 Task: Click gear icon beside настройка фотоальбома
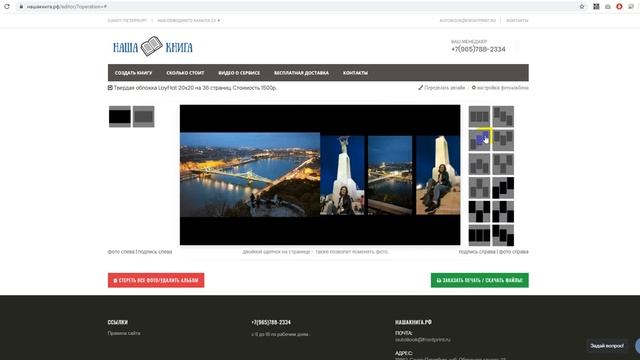coord(473,87)
